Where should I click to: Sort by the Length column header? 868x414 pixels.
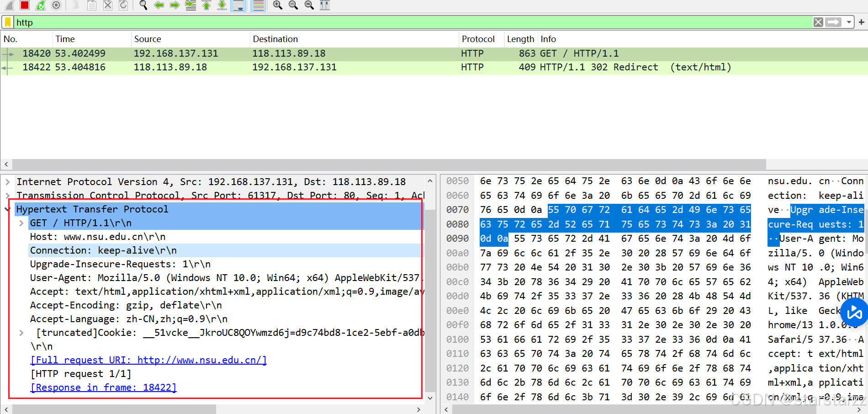point(521,39)
